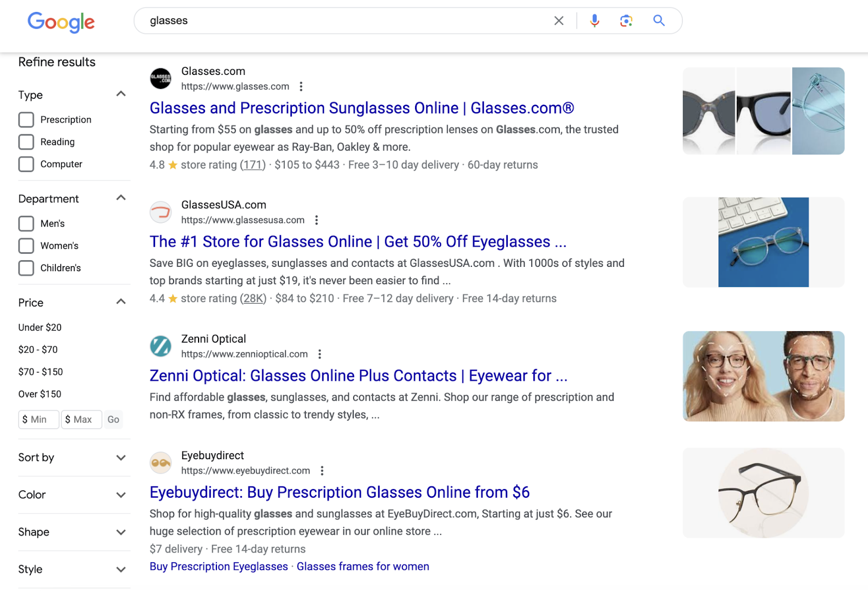The height and width of the screenshot is (591, 868).
Task: Check the Prescription type filter
Action: 25,119
